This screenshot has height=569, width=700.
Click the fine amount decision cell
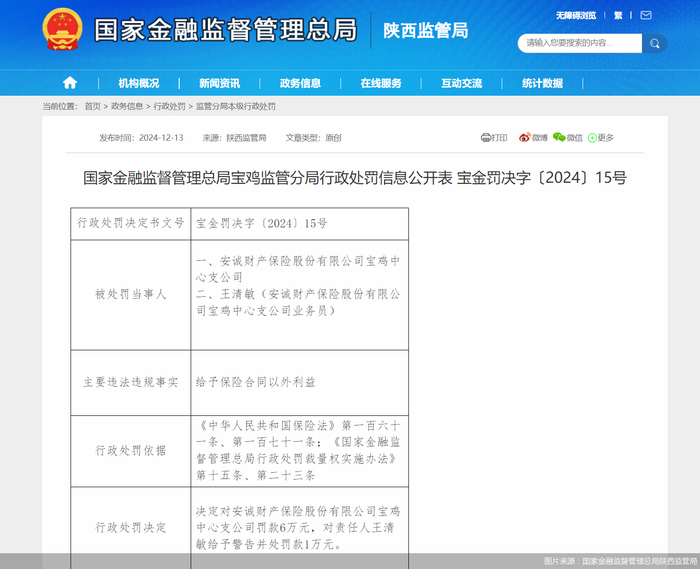[x=300, y=528]
